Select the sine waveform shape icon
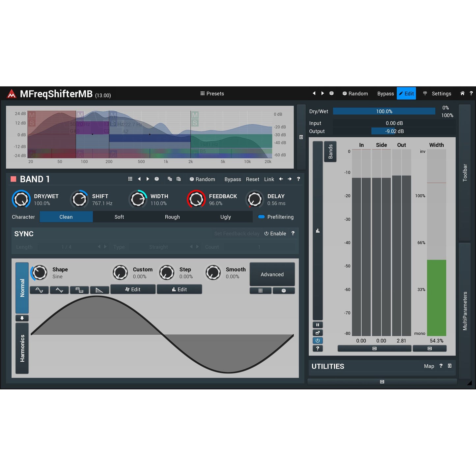 tap(39, 290)
